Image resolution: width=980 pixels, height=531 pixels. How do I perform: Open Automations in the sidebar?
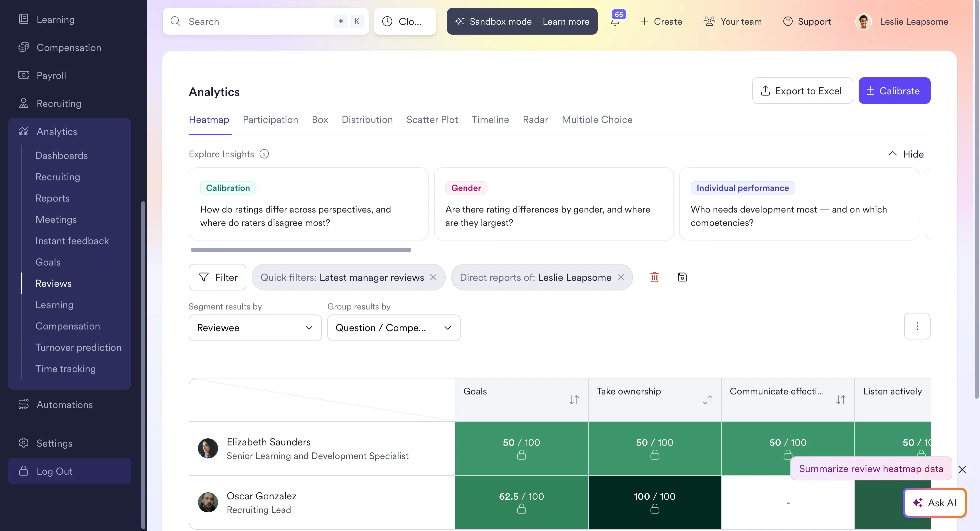64,404
